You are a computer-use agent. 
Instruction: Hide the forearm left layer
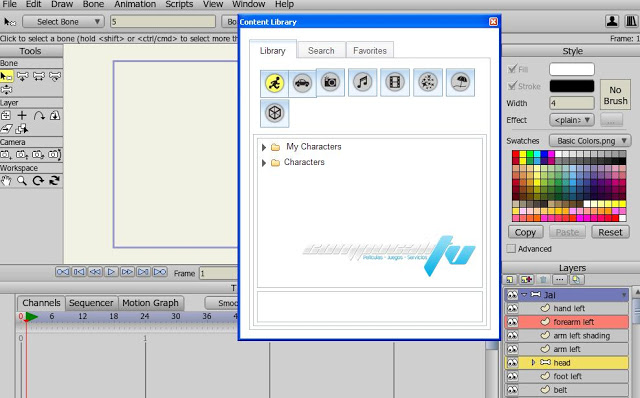pos(512,322)
